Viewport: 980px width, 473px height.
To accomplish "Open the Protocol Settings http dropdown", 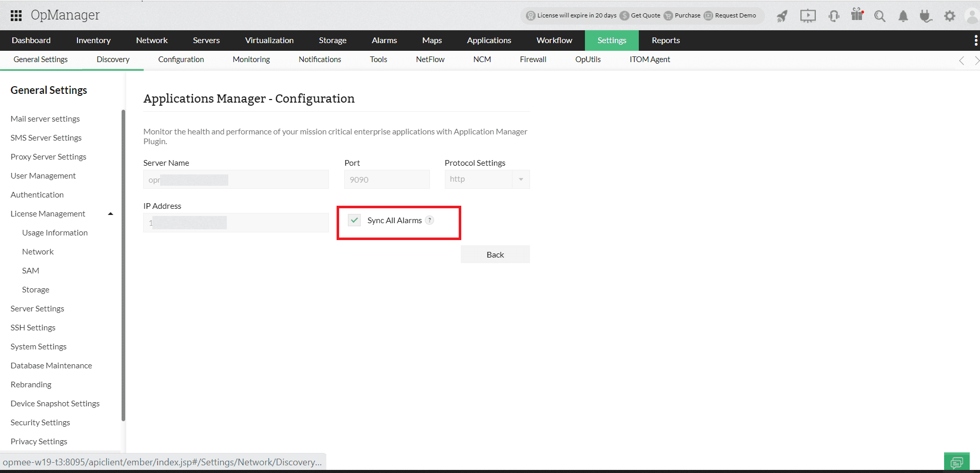I will 521,179.
